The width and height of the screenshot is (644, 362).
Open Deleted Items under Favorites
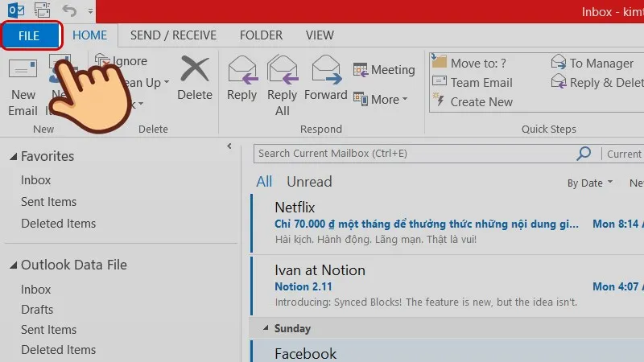[x=58, y=224]
